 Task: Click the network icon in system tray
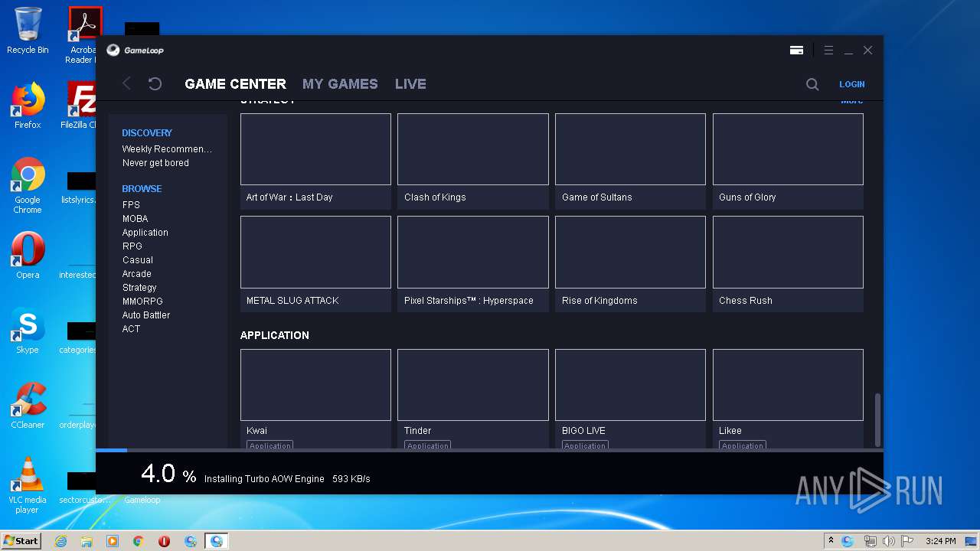(870, 541)
